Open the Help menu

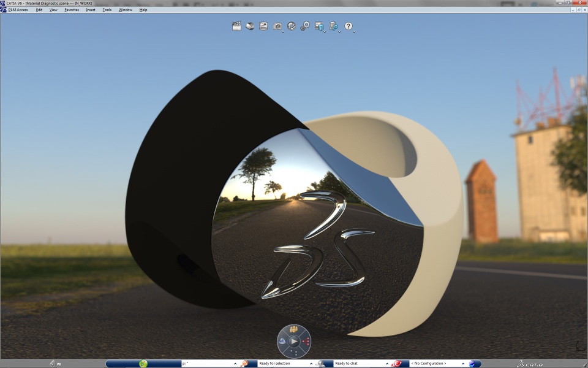143,10
